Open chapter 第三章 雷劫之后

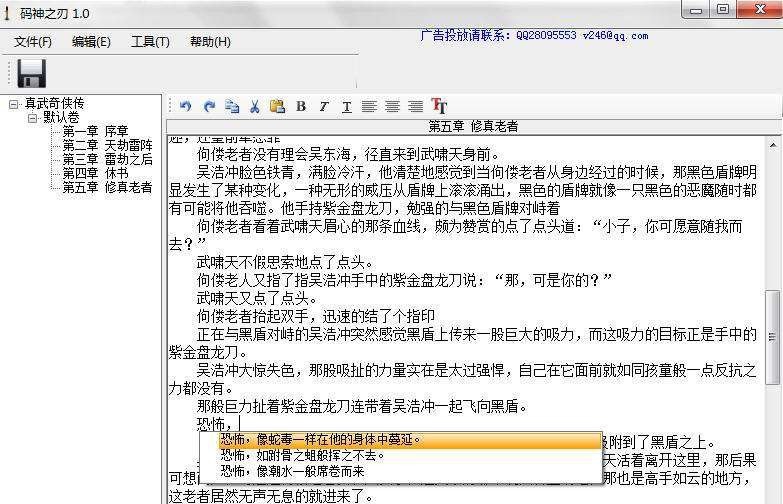107,159
